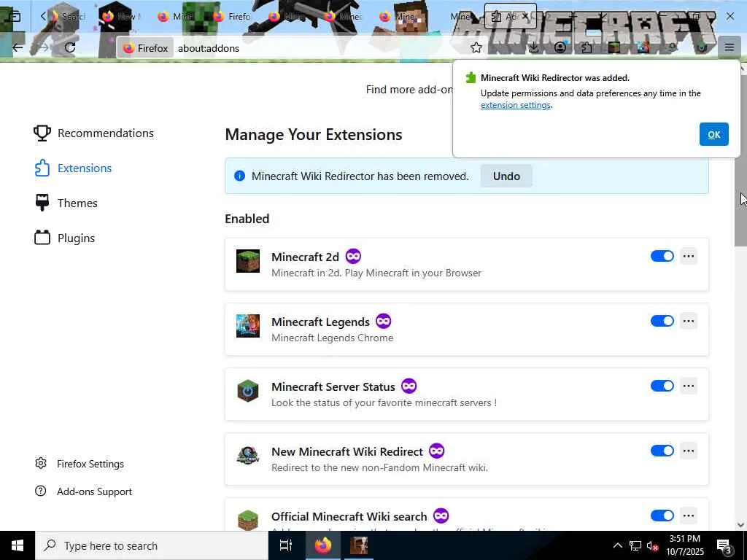Go back with the back arrow
Screen dimensions: 747x560
click(x=18, y=47)
